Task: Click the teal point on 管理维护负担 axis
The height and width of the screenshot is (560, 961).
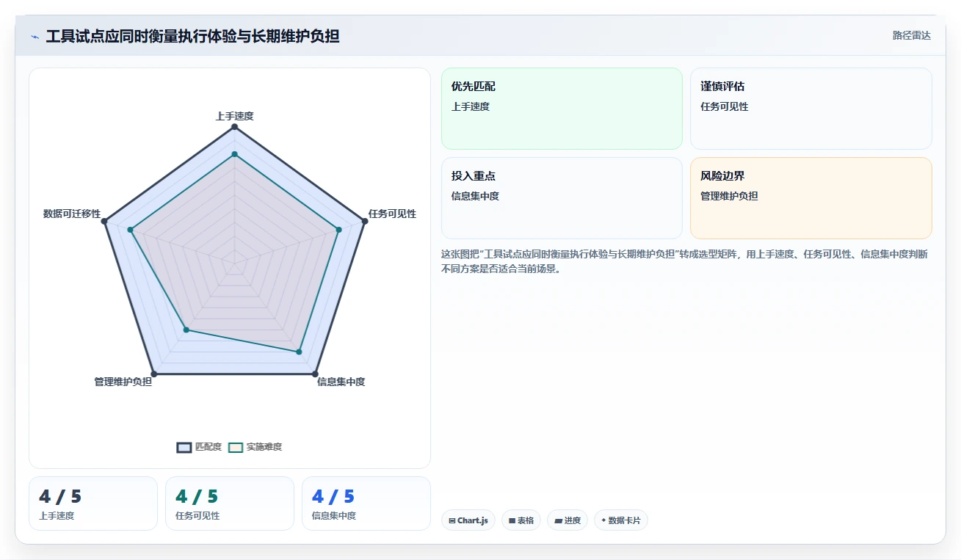Action: click(186, 330)
